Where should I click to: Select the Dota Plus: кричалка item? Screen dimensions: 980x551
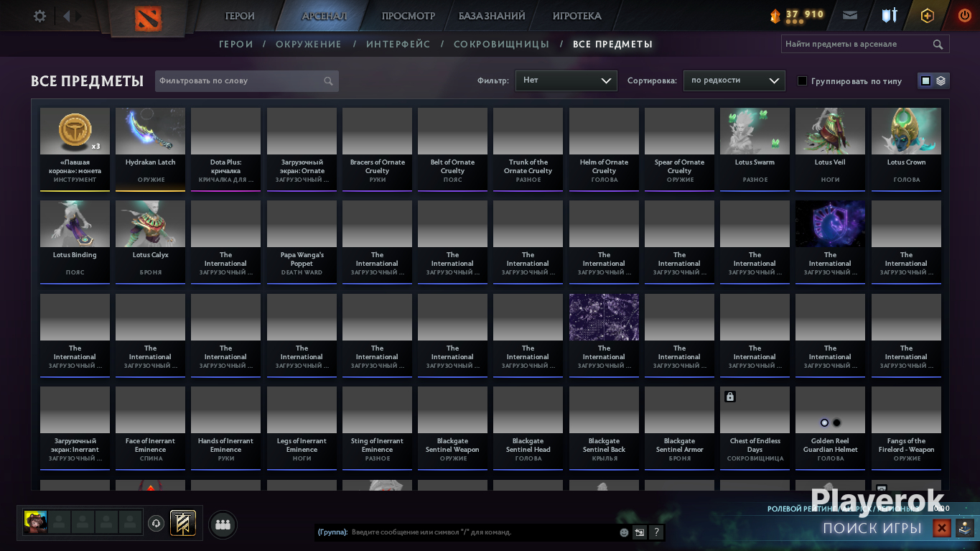pos(226,149)
